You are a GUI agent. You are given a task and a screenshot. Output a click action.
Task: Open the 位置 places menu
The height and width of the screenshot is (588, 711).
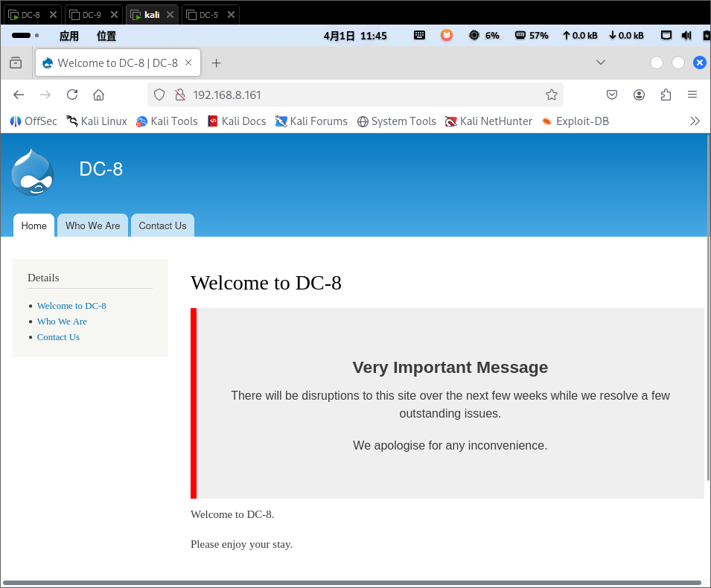tap(106, 36)
